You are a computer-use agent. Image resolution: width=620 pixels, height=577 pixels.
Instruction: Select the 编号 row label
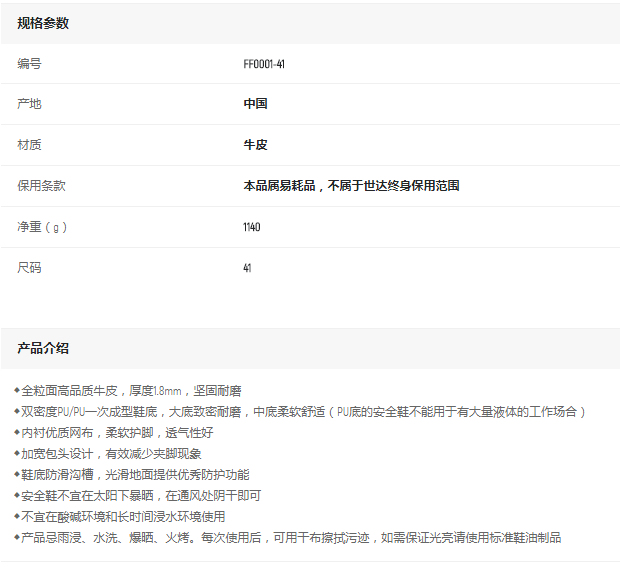pos(29,64)
